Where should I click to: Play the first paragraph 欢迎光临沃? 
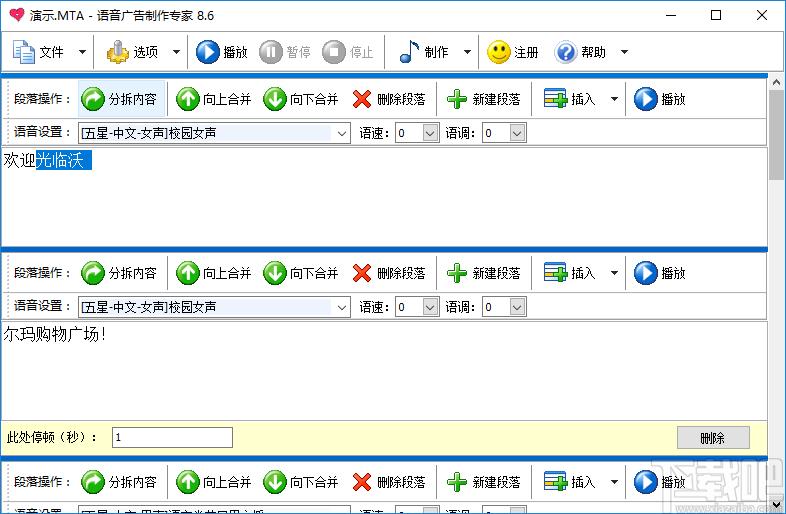[660, 99]
